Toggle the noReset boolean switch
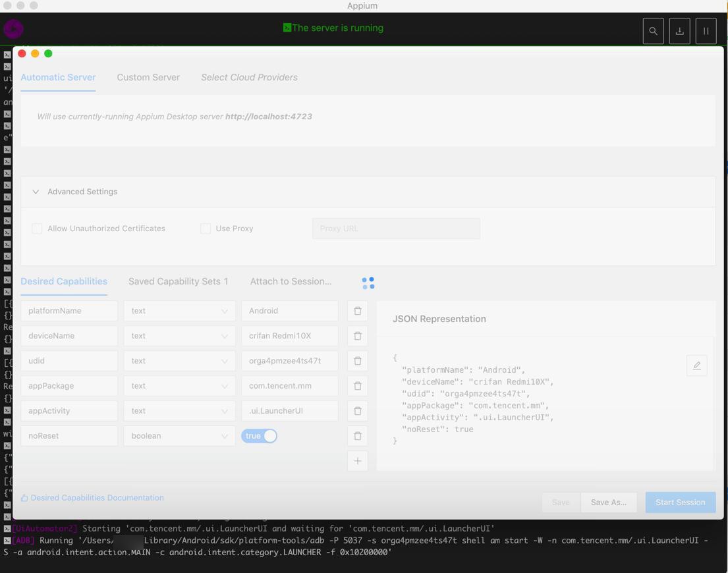Screen dimensions: 728x573 259,436
